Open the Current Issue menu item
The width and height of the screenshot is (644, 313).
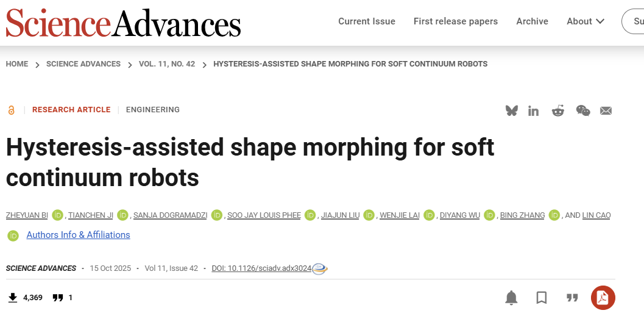pos(367,21)
